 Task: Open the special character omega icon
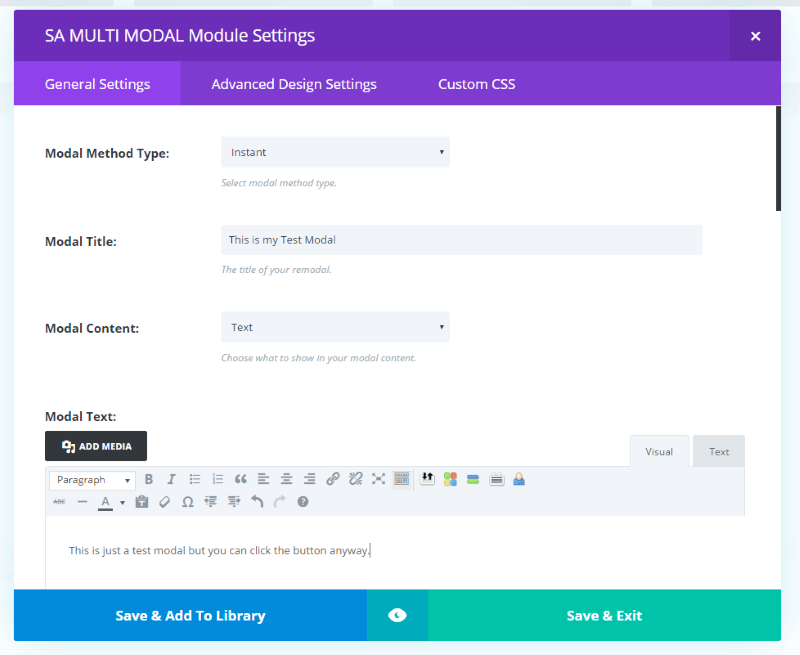coord(188,502)
